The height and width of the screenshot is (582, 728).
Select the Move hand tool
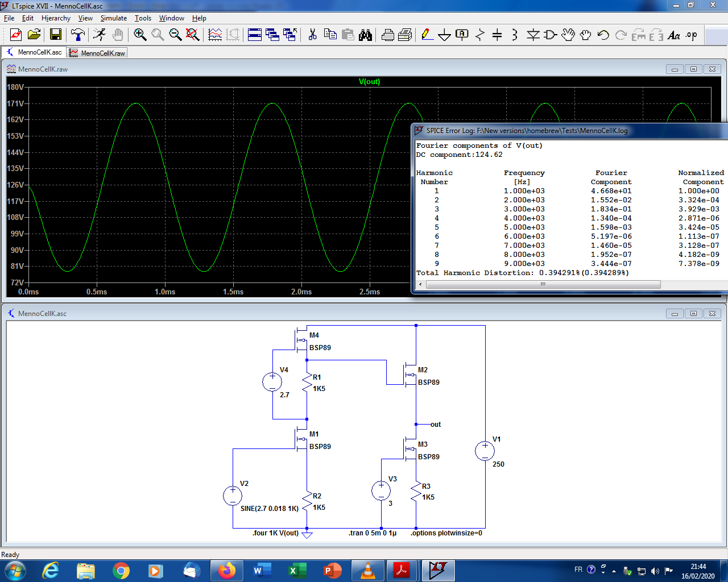coord(568,35)
